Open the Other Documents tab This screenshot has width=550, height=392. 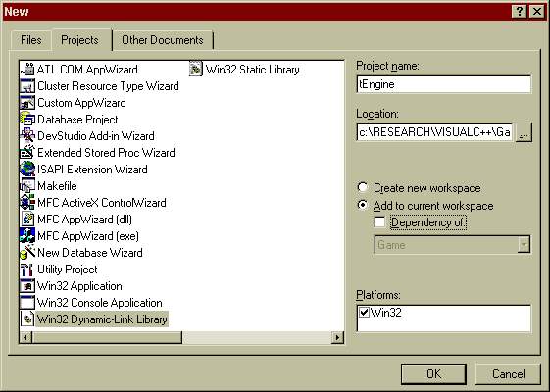[x=163, y=40]
